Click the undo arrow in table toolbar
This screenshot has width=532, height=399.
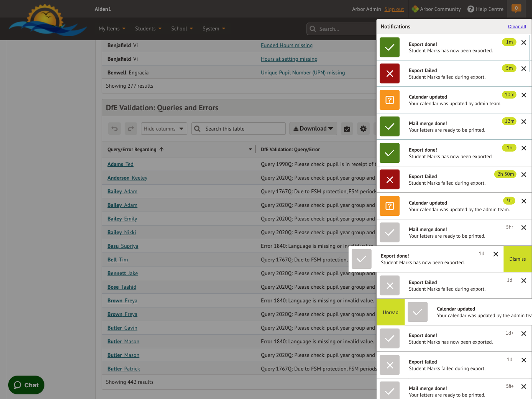(x=114, y=129)
